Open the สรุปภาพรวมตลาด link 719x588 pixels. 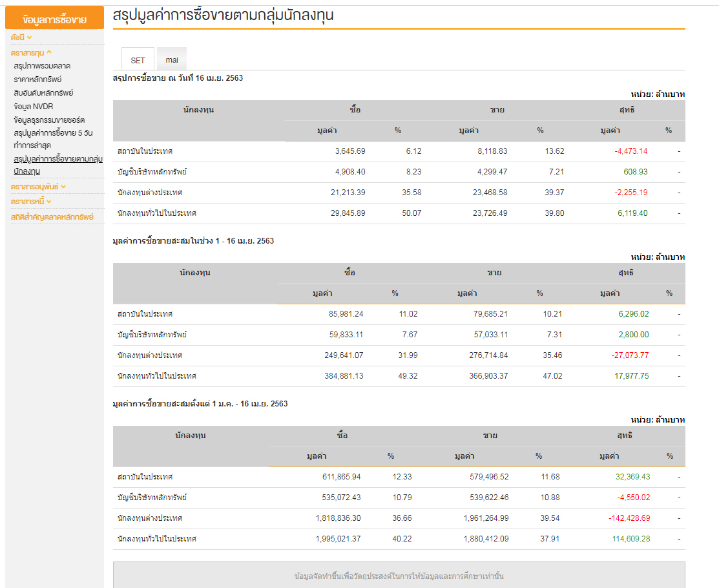pyautogui.click(x=42, y=66)
